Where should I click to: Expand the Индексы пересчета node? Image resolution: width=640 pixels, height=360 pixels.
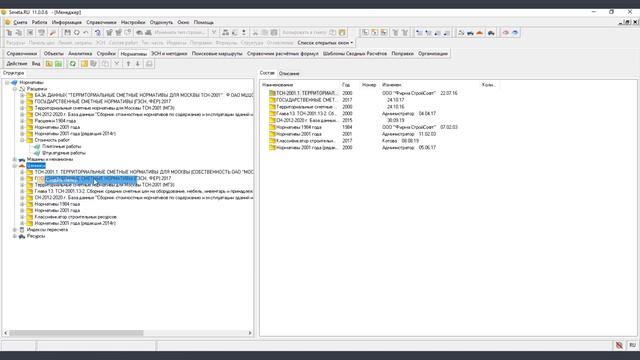click(x=15, y=230)
